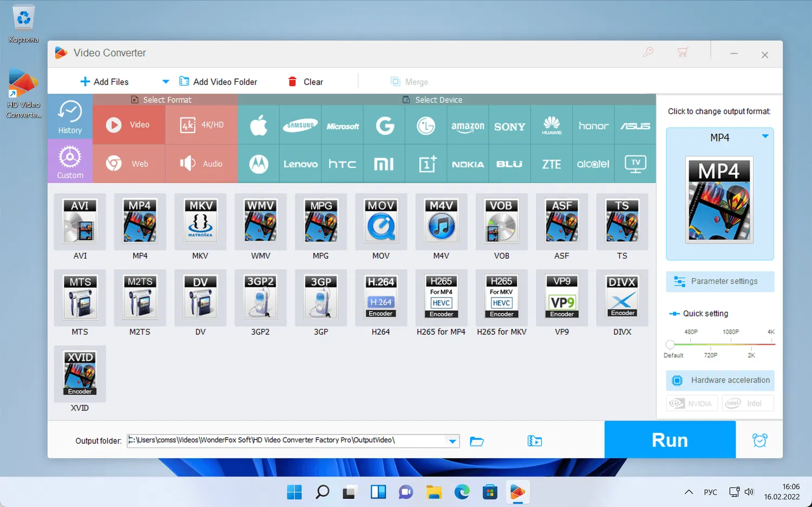Viewport: 812px width, 507px height.
Task: Click the Run button to start conversion
Action: (x=670, y=439)
